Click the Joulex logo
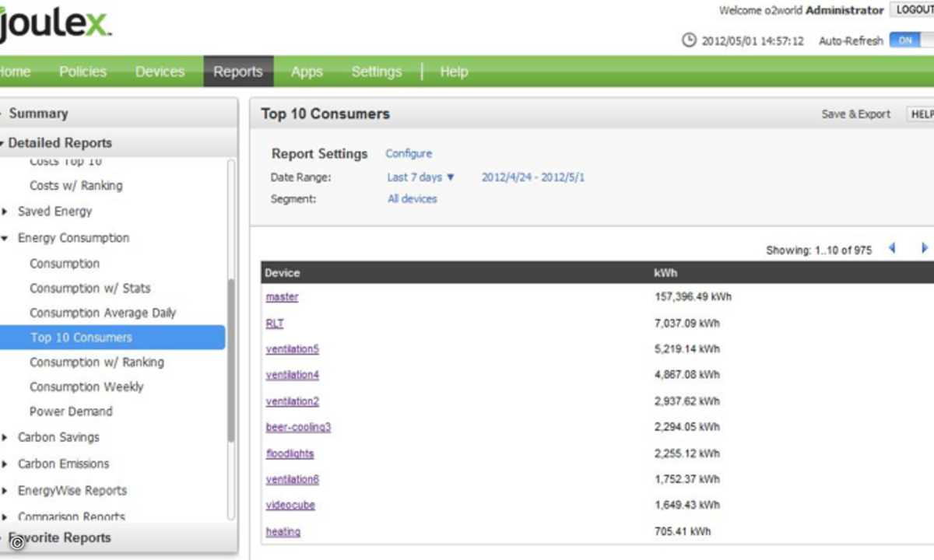 click(x=56, y=26)
